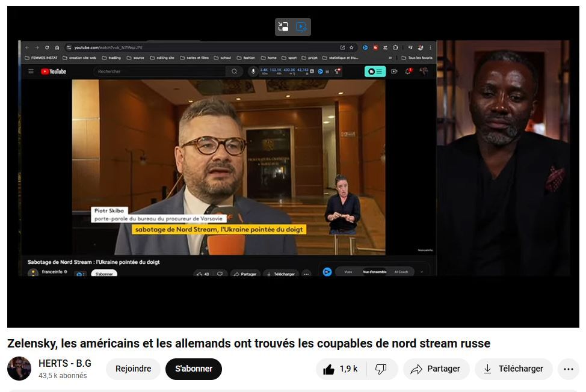In the recorded browser, click the reload icon
The height and width of the screenshot is (392, 586).
click(47, 47)
